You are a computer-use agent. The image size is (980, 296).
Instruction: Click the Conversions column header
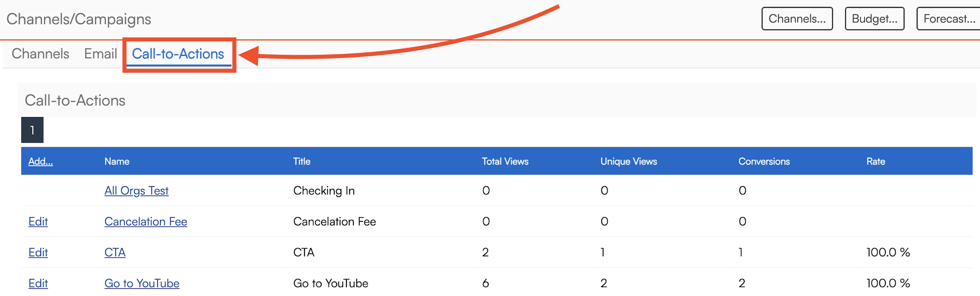click(764, 161)
